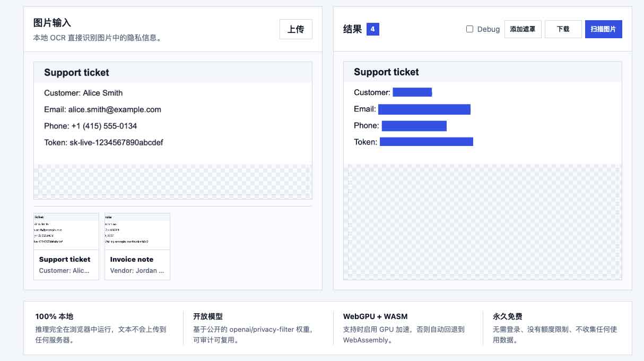Click the text 'Customer: Alice Smith' in input image
The height and width of the screenshot is (361, 644).
pyautogui.click(x=83, y=93)
